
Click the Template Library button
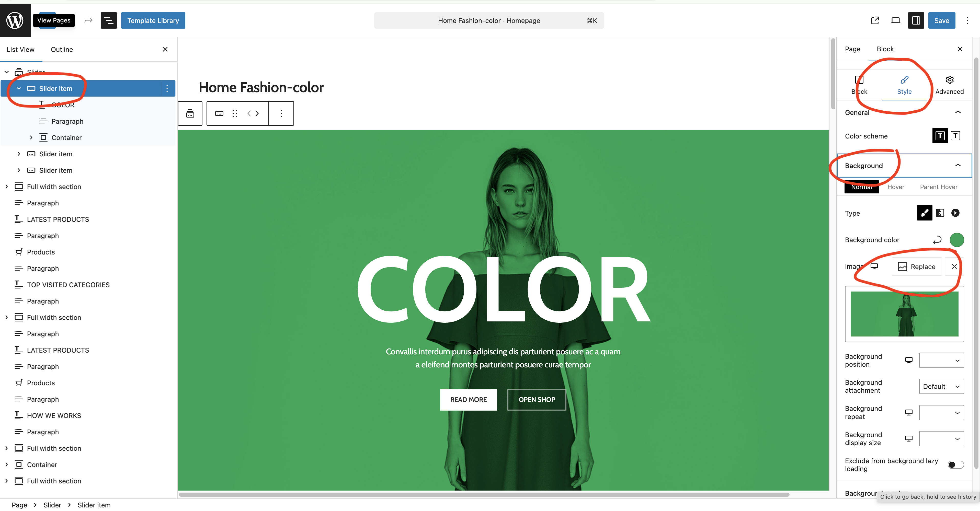tap(153, 20)
